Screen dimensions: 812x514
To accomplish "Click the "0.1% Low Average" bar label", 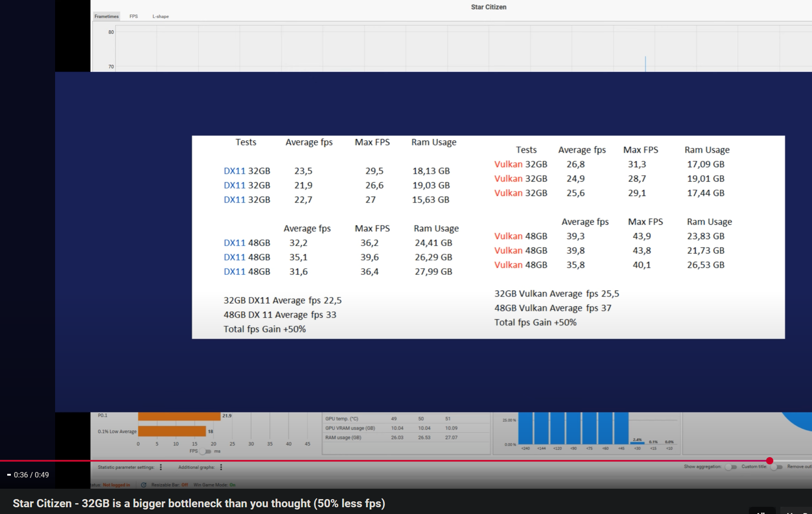I will (117, 431).
